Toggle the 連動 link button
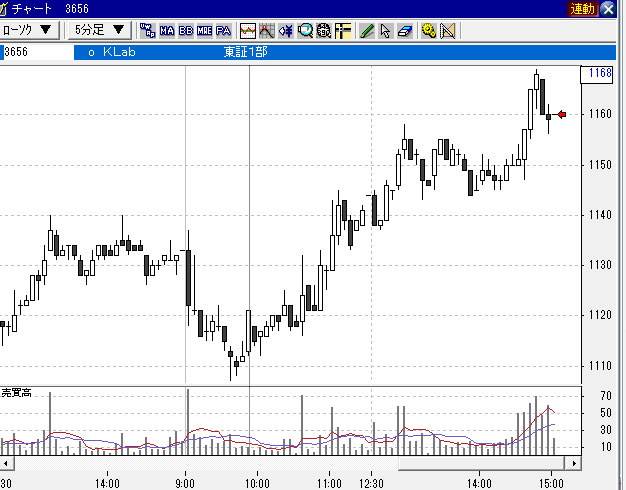The image size is (626, 490). [x=582, y=9]
